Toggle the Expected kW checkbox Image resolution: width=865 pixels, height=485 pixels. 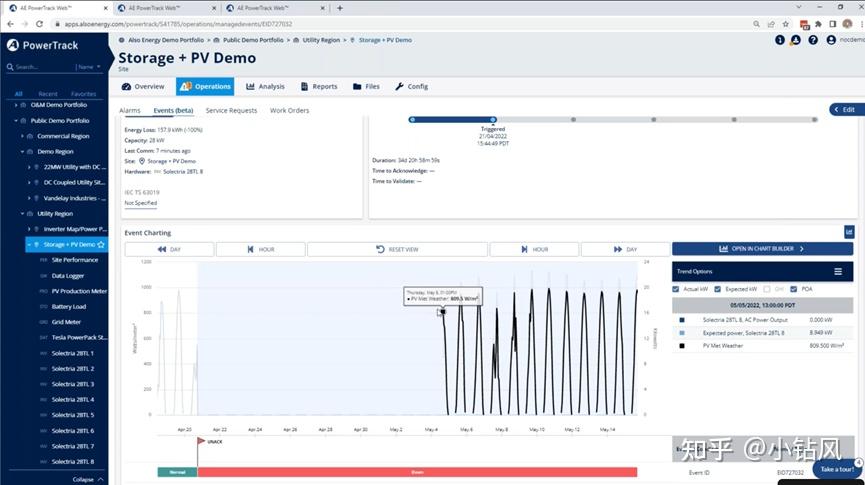pyautogui.click(x=718, y=289)
